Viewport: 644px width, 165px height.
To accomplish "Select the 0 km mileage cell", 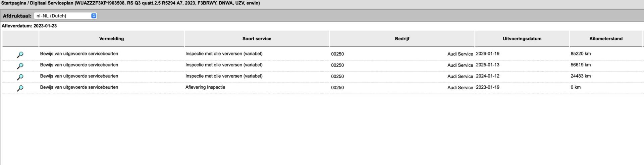I will click(576, 87).
